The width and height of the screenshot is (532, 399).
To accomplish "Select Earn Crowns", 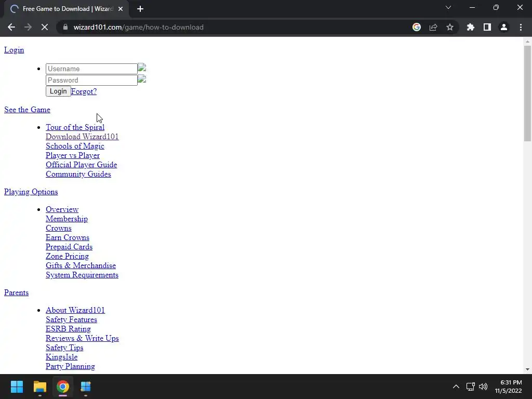I will coord(68,237).
